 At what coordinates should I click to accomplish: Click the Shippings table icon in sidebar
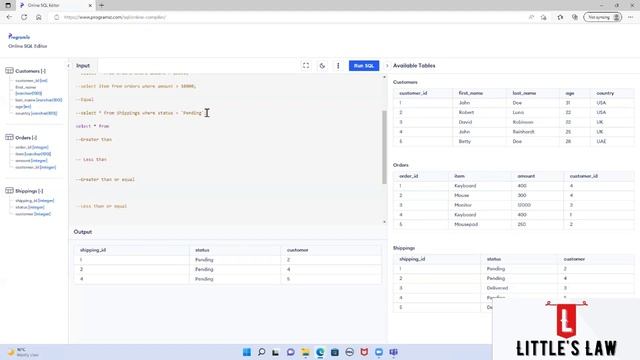(x=9, y=191)
